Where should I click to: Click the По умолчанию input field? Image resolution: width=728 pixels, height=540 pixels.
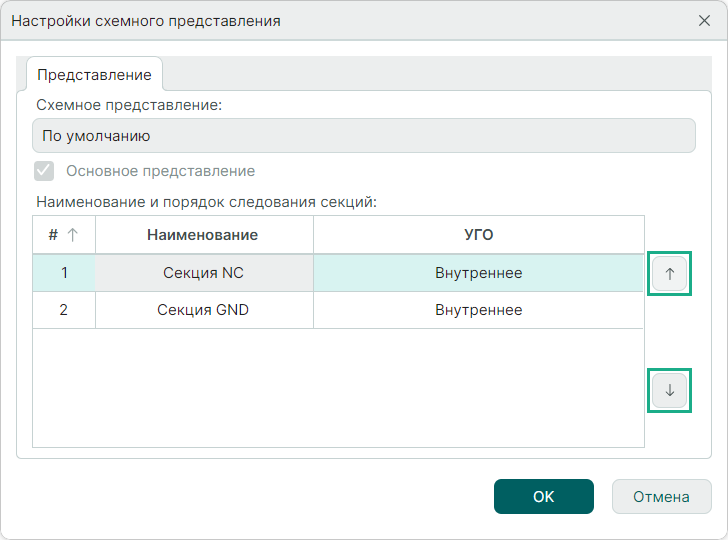364,135
